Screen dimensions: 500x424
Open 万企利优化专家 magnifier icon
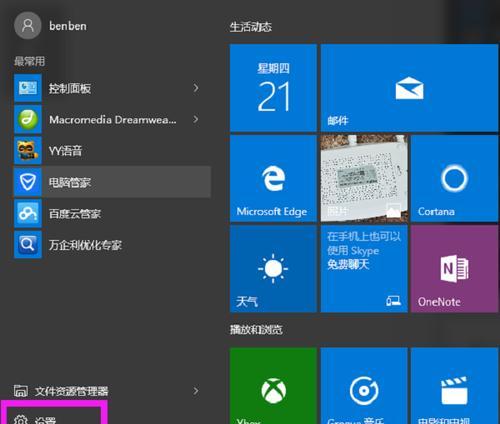28,245
